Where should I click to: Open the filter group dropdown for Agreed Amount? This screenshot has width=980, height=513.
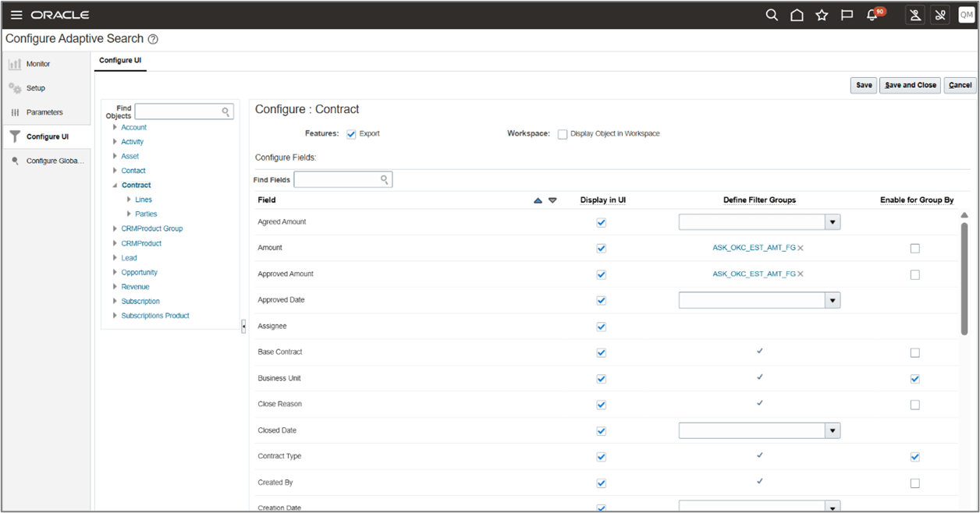tap(833, 222)
